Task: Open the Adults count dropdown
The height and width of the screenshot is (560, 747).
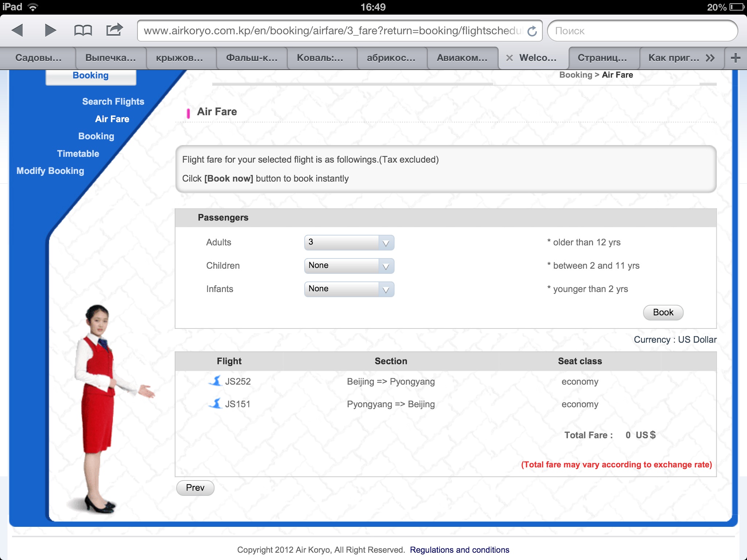Action: click(349, 242)
